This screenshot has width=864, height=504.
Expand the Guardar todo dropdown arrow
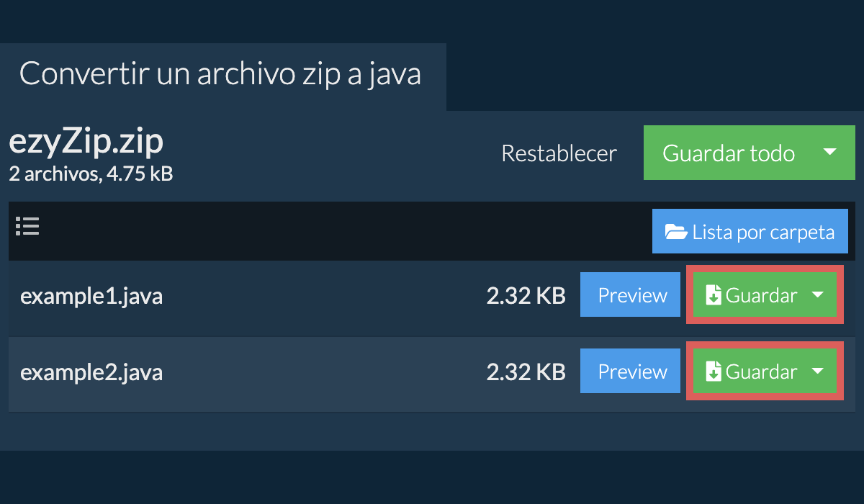829,153
